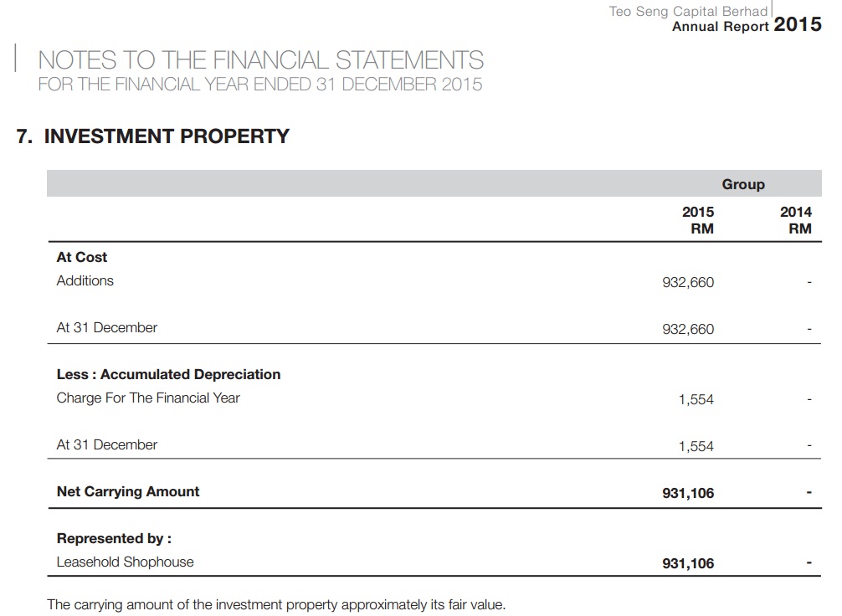842x616 pixels.
Task: Click 'Charge For The Financial Year' label
Action: (148, 398)
